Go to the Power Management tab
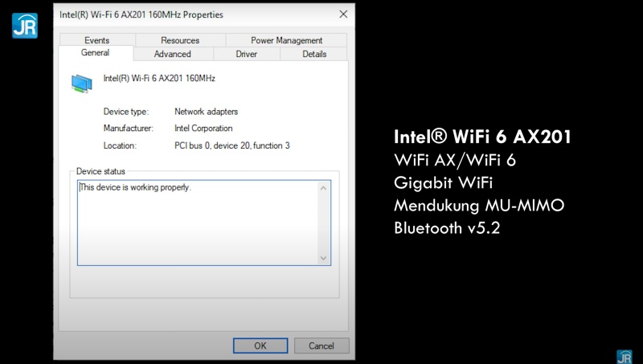Viewport: 643px width, 364px height. tap(286, 40)
